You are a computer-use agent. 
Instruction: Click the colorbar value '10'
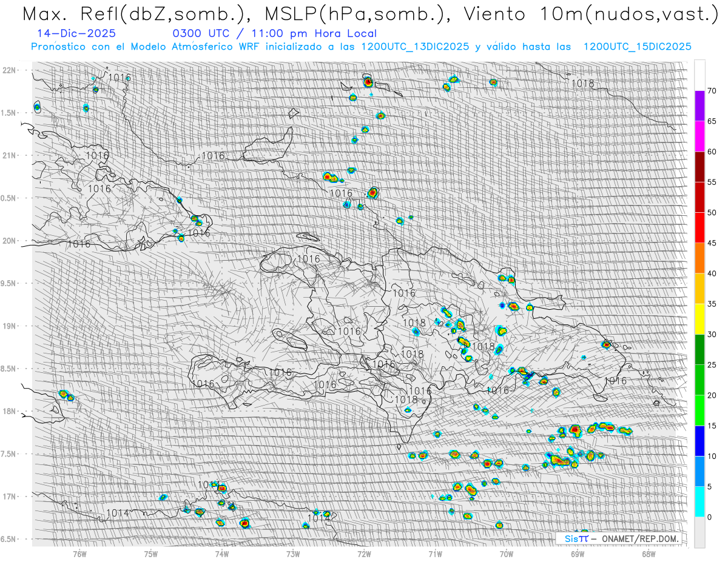point(712,456)
